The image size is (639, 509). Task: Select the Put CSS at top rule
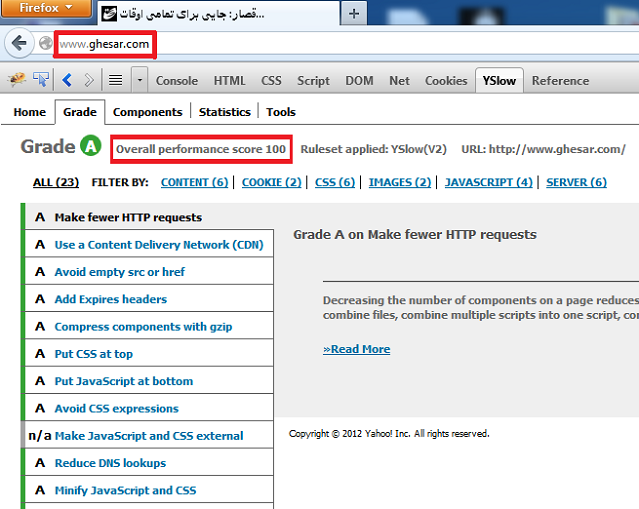[x=149, y=354]
